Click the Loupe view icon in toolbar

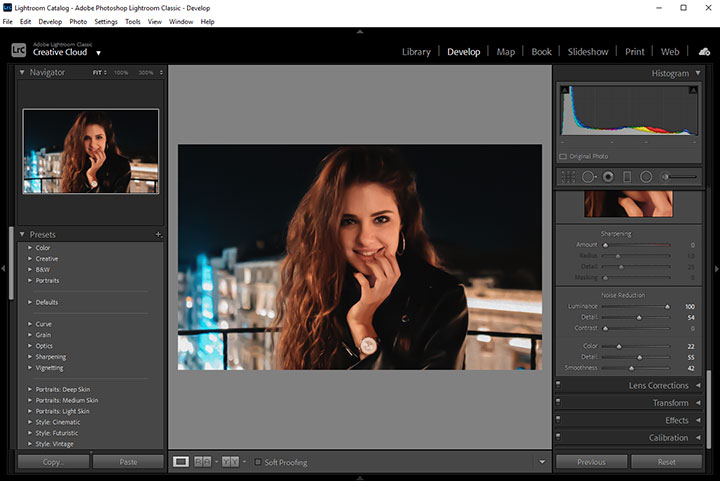pos(181,462)
